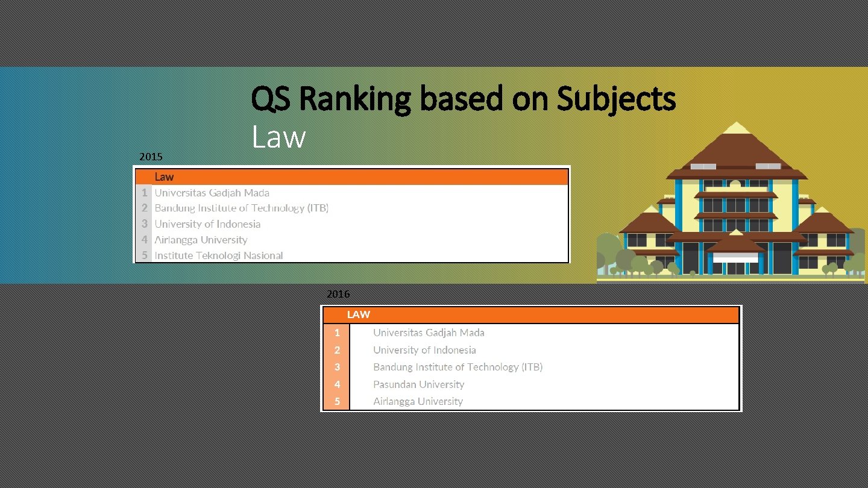
Task: Click rank number 5 in the 2015 table
Action: click(x=145, y=255)
